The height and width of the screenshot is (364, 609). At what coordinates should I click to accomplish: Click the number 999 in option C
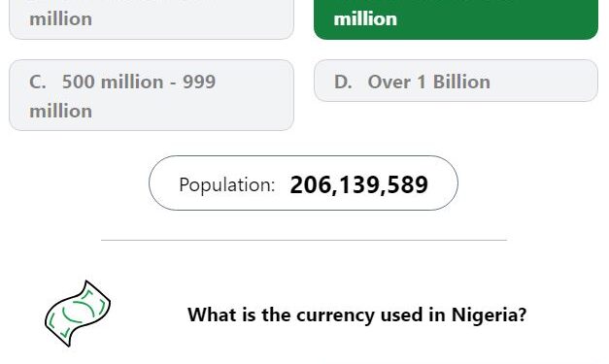[199, 82]
